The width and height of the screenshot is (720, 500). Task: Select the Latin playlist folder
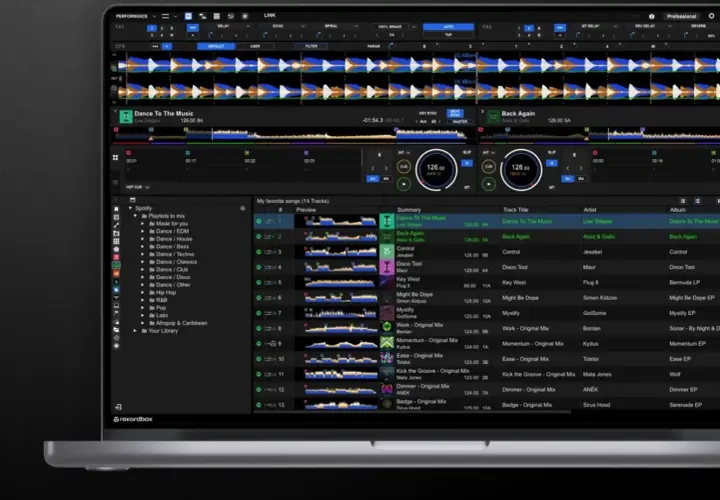point(162,315)
